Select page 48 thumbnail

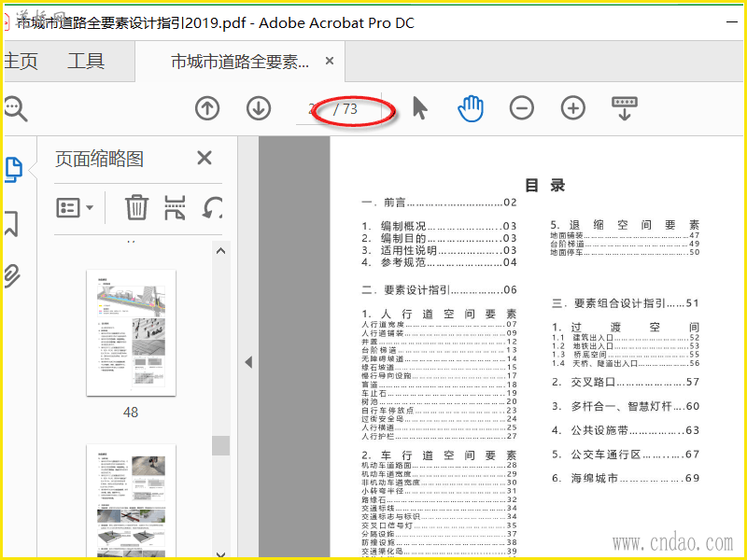coord(131,332)
